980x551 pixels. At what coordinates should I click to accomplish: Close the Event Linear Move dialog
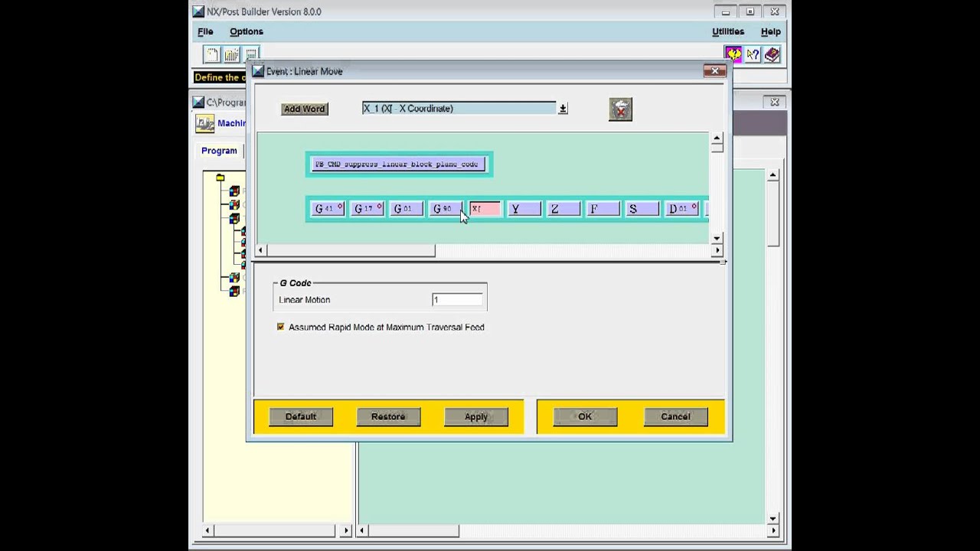[x=715, y=71]
